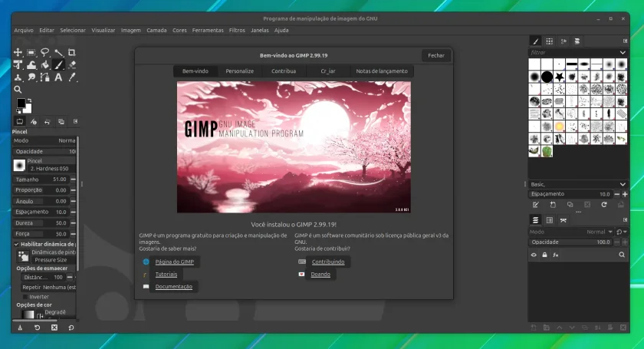Create a new brush icon
Viewport: 644px width, 349px height.
[553, 205]
